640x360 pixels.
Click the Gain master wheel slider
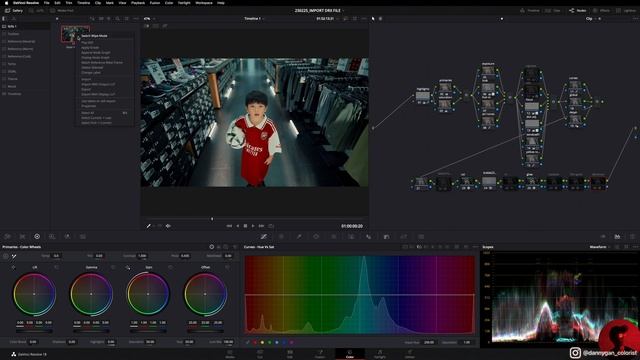tap(148, 331)
